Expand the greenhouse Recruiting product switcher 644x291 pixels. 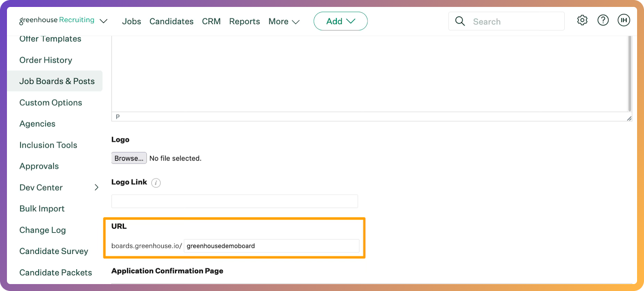[103, 21]
